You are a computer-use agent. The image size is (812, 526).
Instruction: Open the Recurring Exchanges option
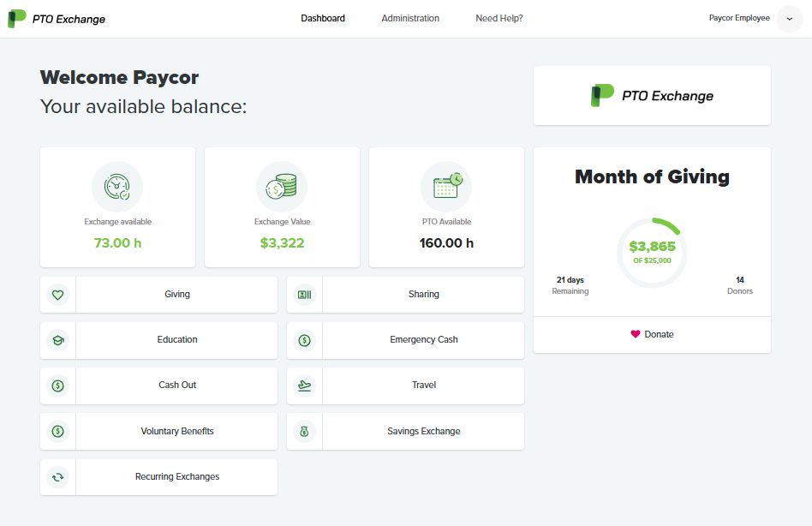177,476
